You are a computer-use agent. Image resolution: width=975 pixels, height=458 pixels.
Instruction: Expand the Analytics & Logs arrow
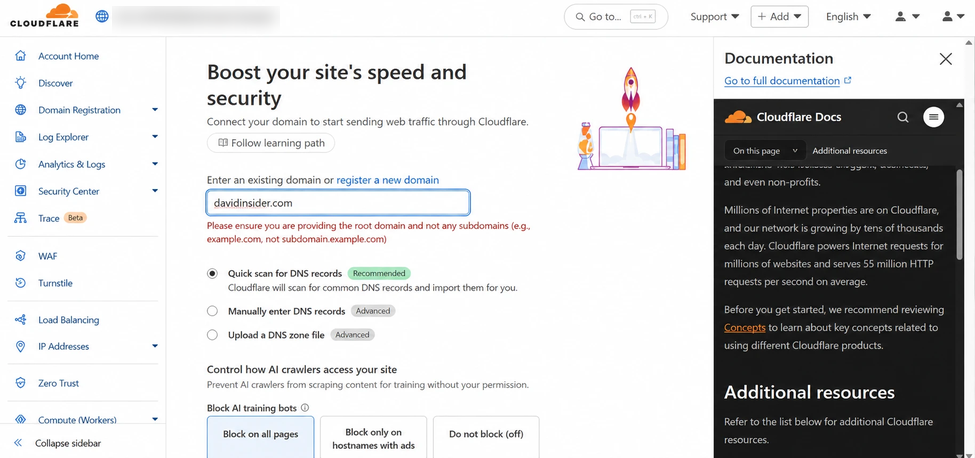coord(155,164)
